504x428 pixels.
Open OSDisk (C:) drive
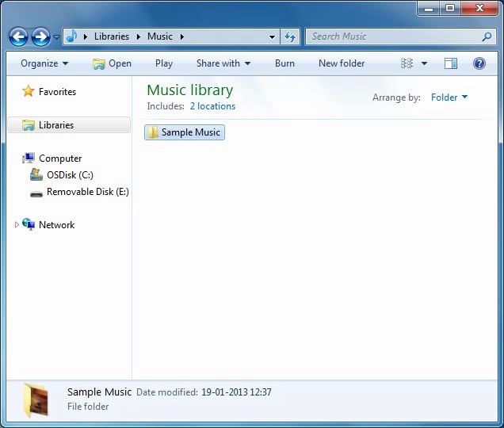[69, 175]
